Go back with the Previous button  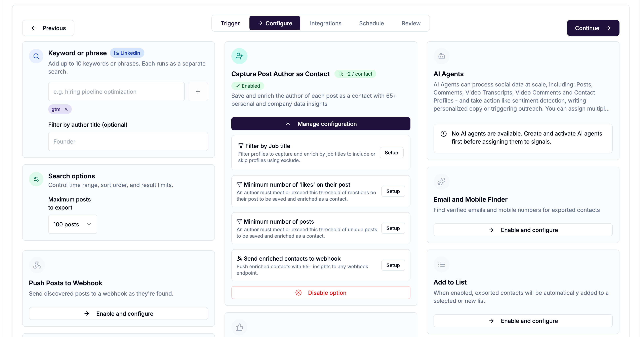(x=48, y=28)
